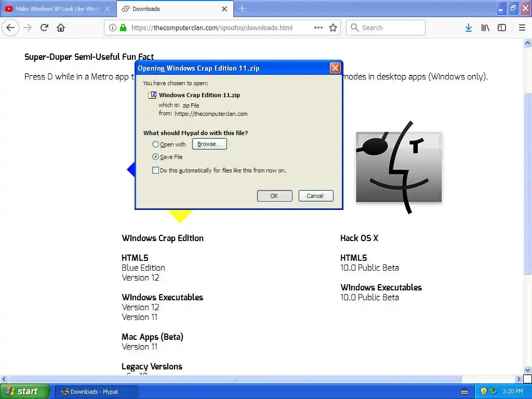
Task: Open the Library bookshelf icon
Action: [485, 28]
